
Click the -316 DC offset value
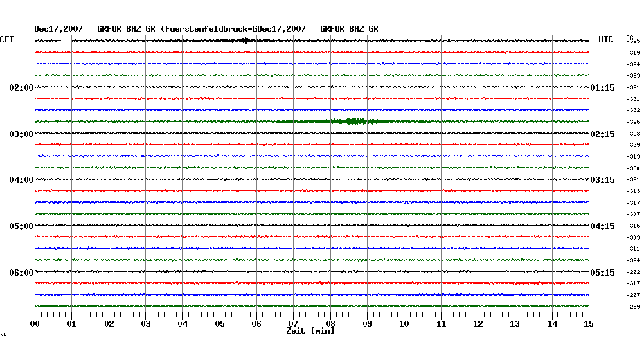click(x=633, y=226)
